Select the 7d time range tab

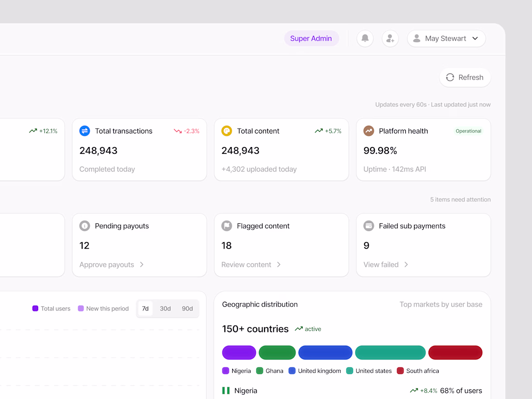point(145,309)
